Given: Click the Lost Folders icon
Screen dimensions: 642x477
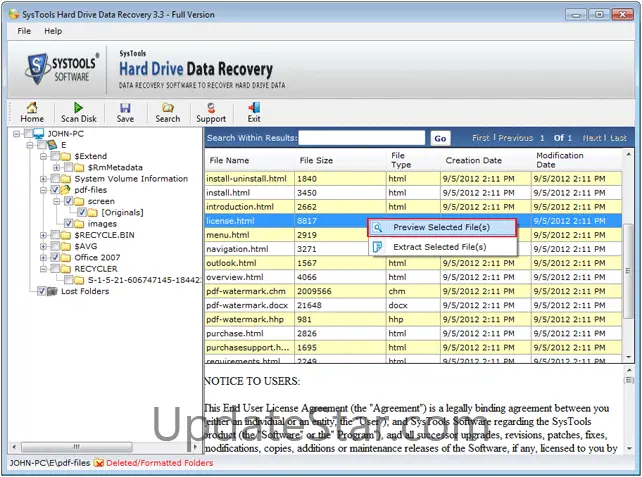Looking at the screenshot, I should pos(52,291).
